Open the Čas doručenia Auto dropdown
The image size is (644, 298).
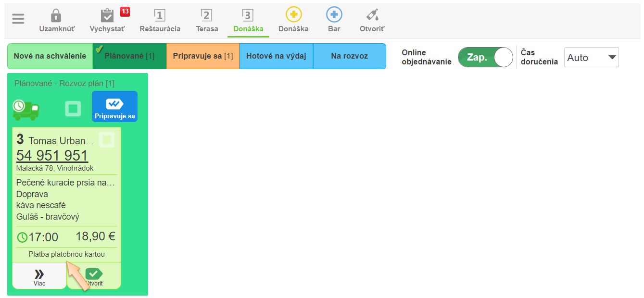(x=591, y=58)
